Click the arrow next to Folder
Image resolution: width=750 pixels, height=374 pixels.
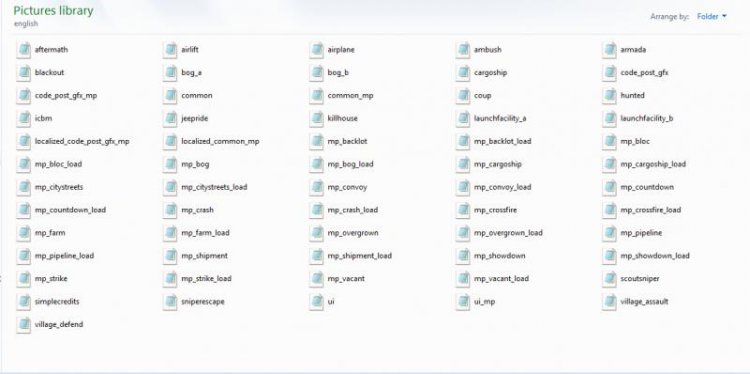[724, 17]
